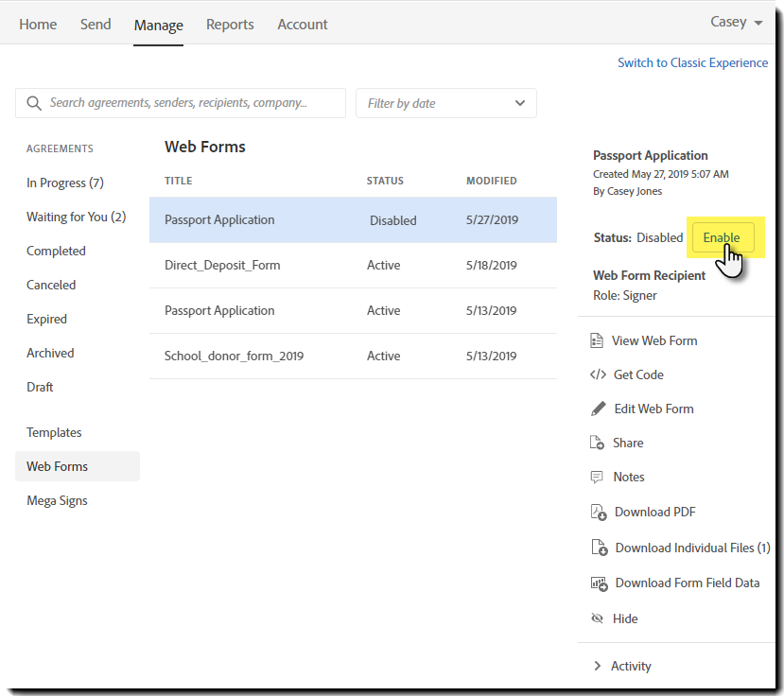784x696 pixels.
Task: Click the View Web Form document icon
Action: coord(597,340)
